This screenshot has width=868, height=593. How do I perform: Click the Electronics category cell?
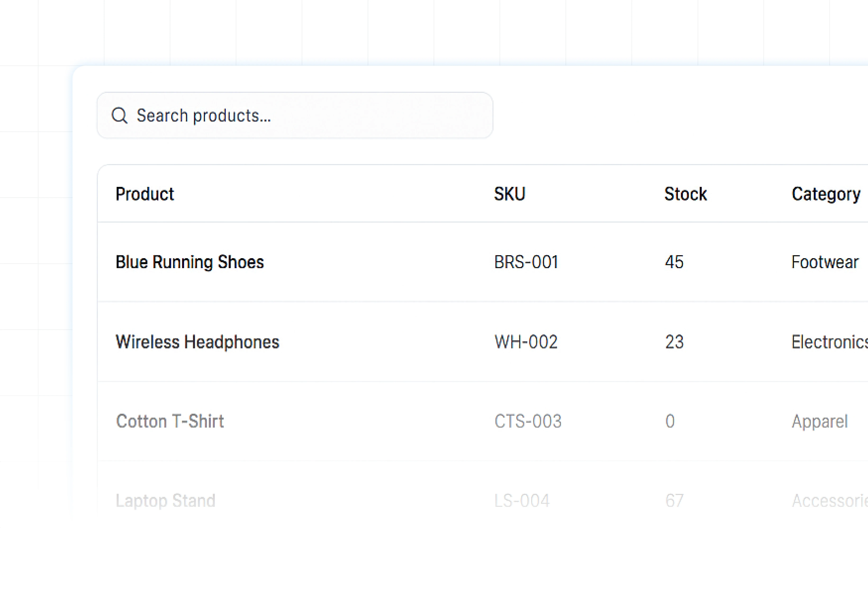829,342
